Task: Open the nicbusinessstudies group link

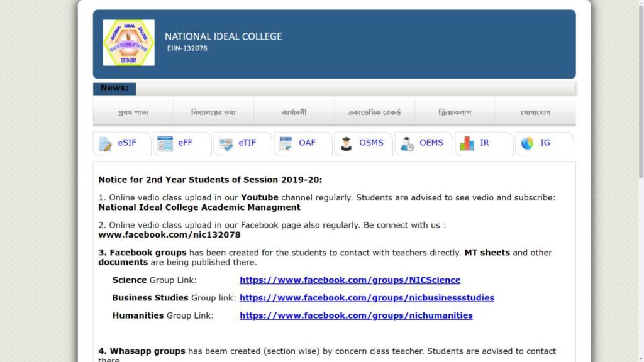Action: (x=367, y=298)
